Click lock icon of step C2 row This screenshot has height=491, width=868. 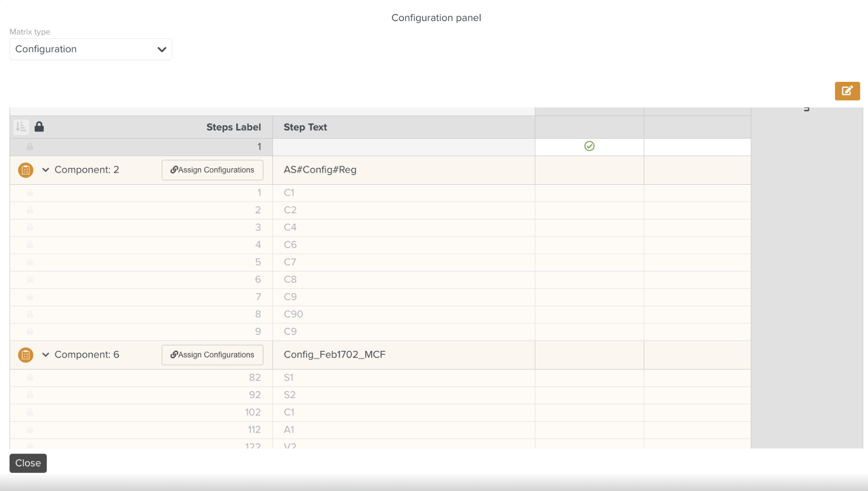click(x=30, y=210)
